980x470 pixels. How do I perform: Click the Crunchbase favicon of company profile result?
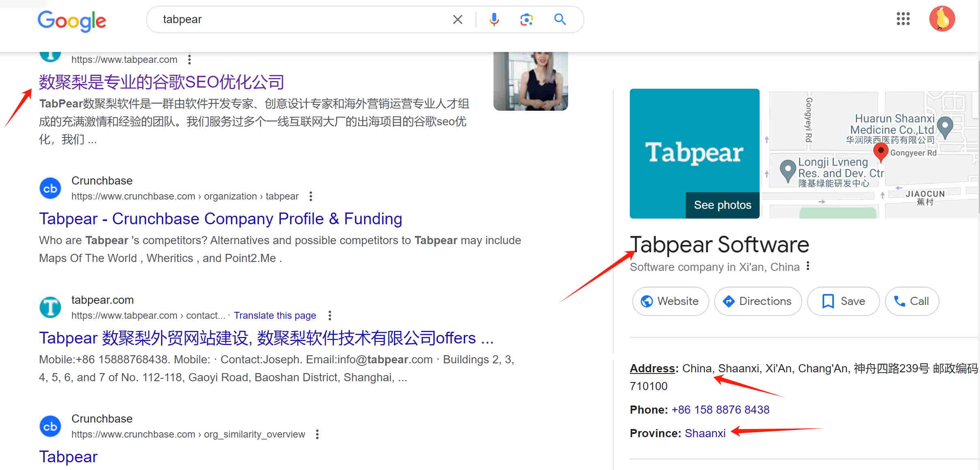coord(50,188)
